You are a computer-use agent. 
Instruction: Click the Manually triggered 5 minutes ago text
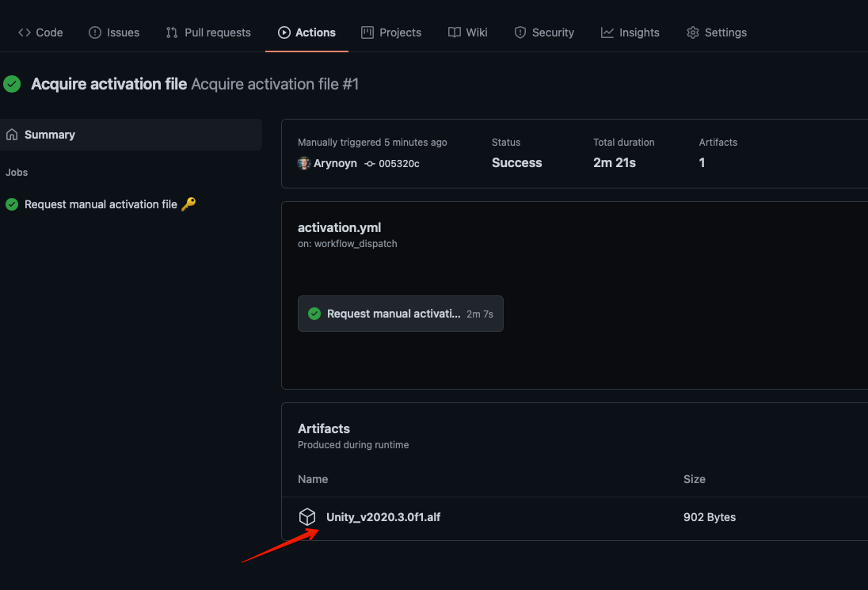(372, 143)
